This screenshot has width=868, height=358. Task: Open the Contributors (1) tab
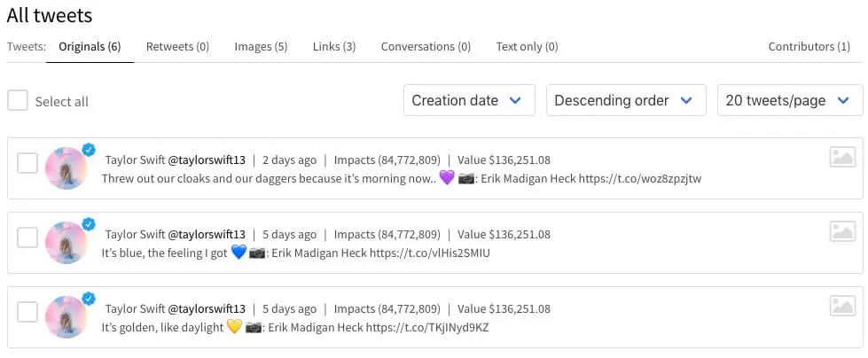[809, 47]
